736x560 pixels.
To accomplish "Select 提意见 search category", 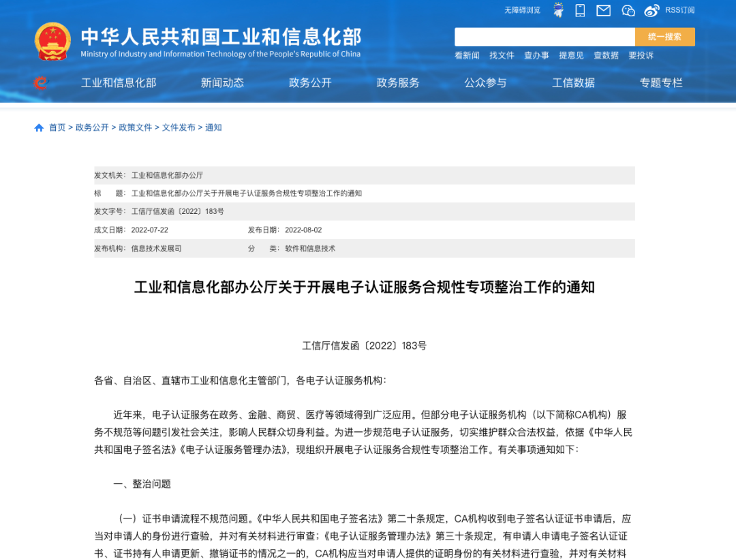I will point(571,55).
